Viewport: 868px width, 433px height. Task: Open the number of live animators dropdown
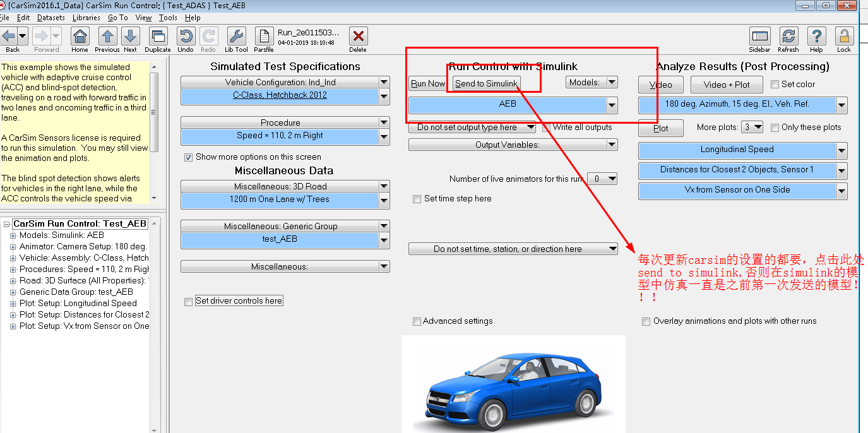[x=602, y=179]
